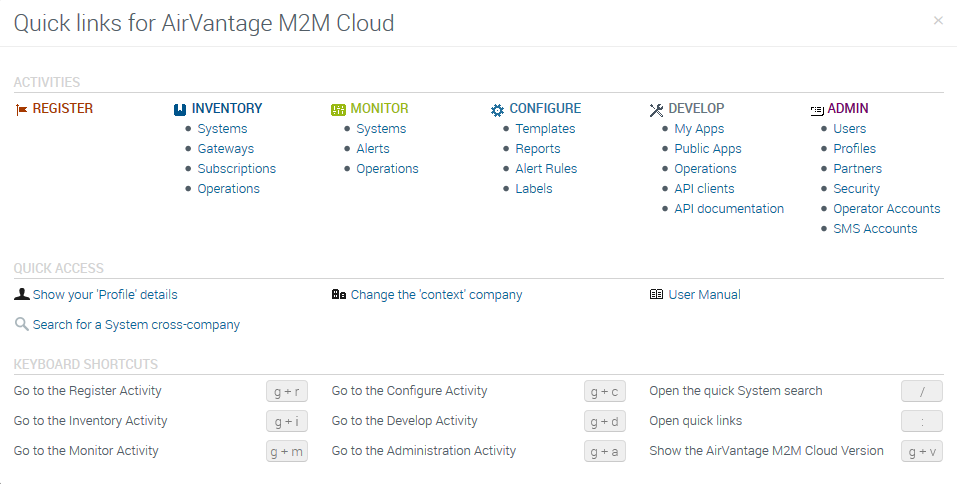Open Gateways under Inventory
Screen dimensions: 957x484
pyautogui.click(x=226, y=149)
